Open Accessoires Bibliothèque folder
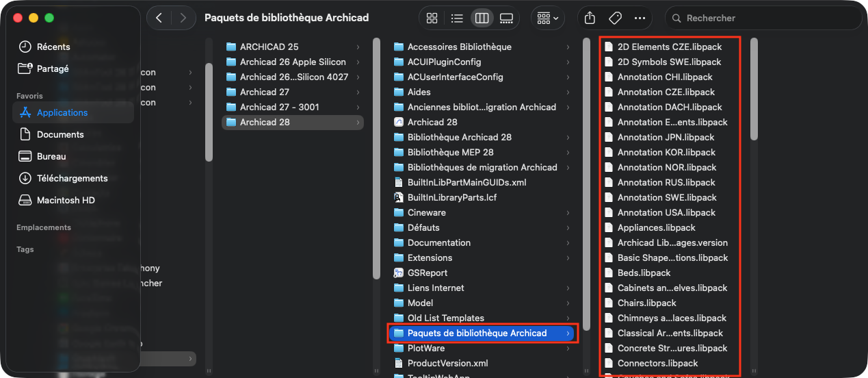The height and width of the screenshot is (378, 868). 483,47
